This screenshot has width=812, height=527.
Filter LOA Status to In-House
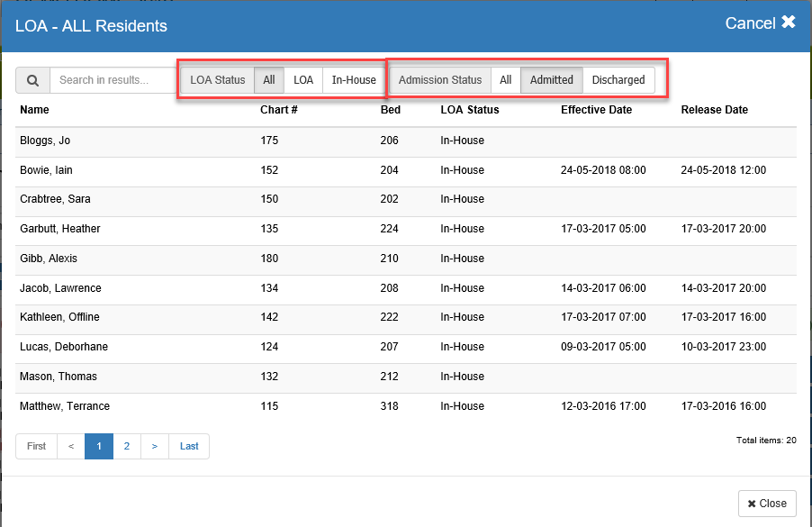pos(354,80)
